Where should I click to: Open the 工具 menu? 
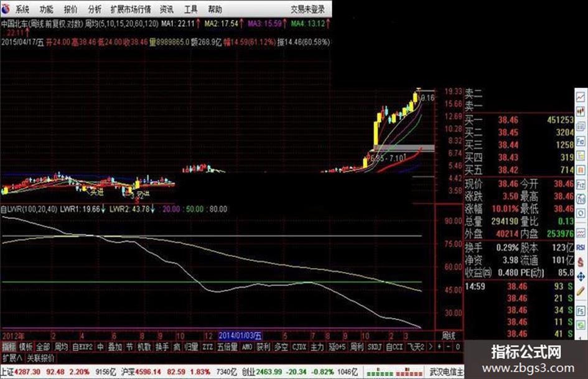[x=190, y=9]
